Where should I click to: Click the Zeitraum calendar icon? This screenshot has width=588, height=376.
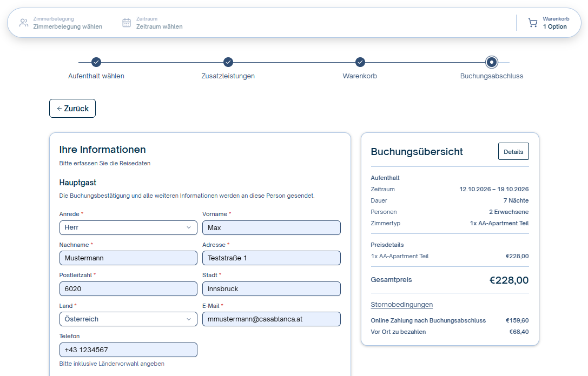pos(127,23)
